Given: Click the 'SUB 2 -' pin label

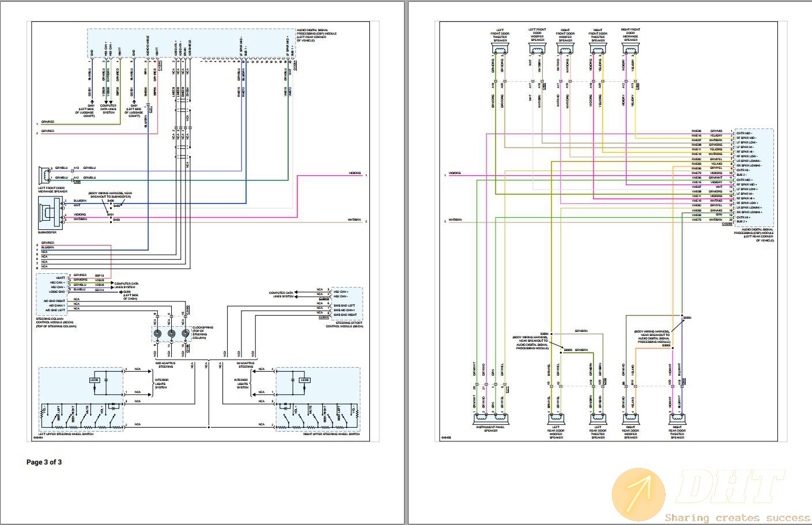Looking at the screenshot, I should pos(741,174).
